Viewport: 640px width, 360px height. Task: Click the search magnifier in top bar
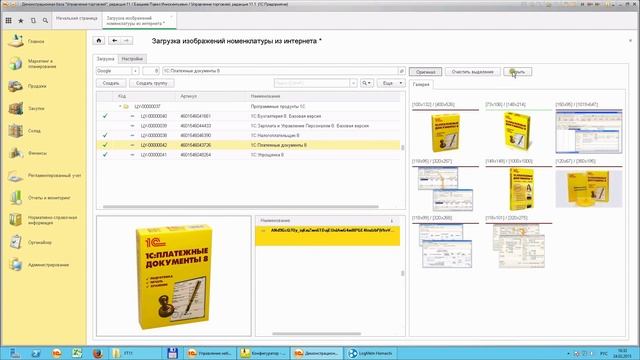45,20
